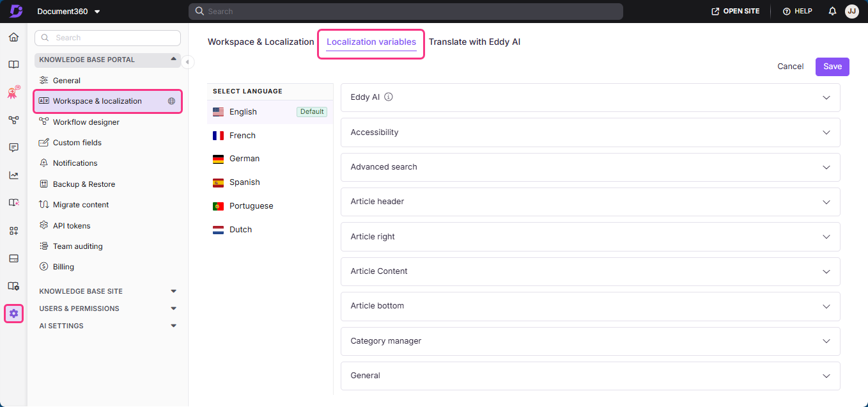Expand the Knowledge Base Site section
Viewport: 868px width, 407px height.
pos(107,291)
